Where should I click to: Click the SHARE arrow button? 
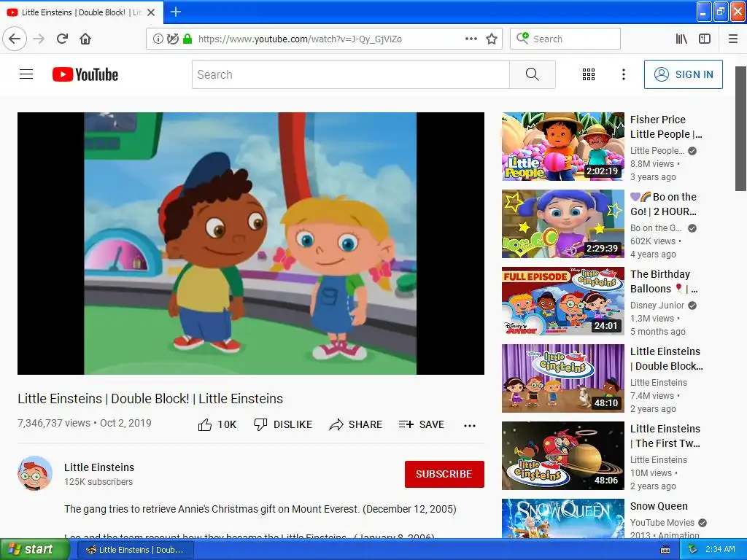355,424
